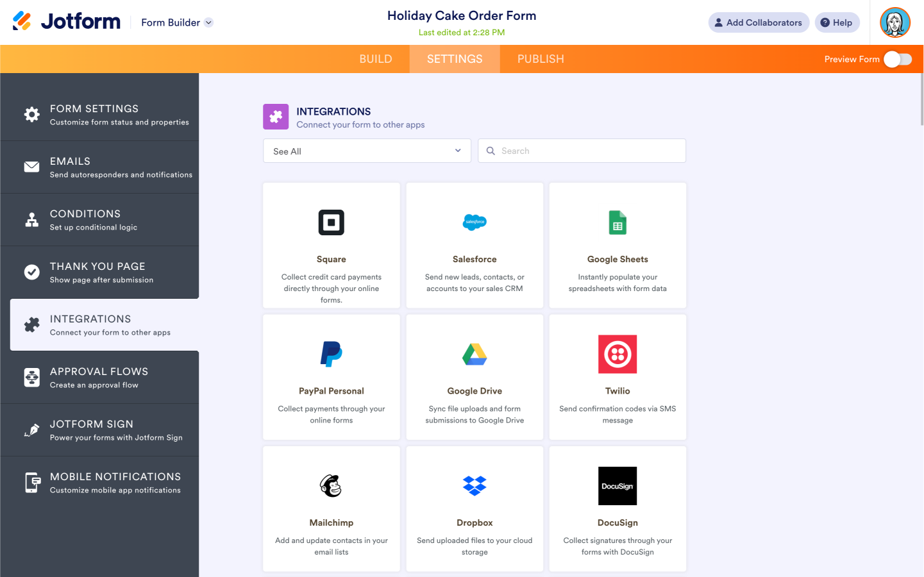Screen dimensions: 924x577
Task: Click the Add Collaborators button
Action: point(759,22)
